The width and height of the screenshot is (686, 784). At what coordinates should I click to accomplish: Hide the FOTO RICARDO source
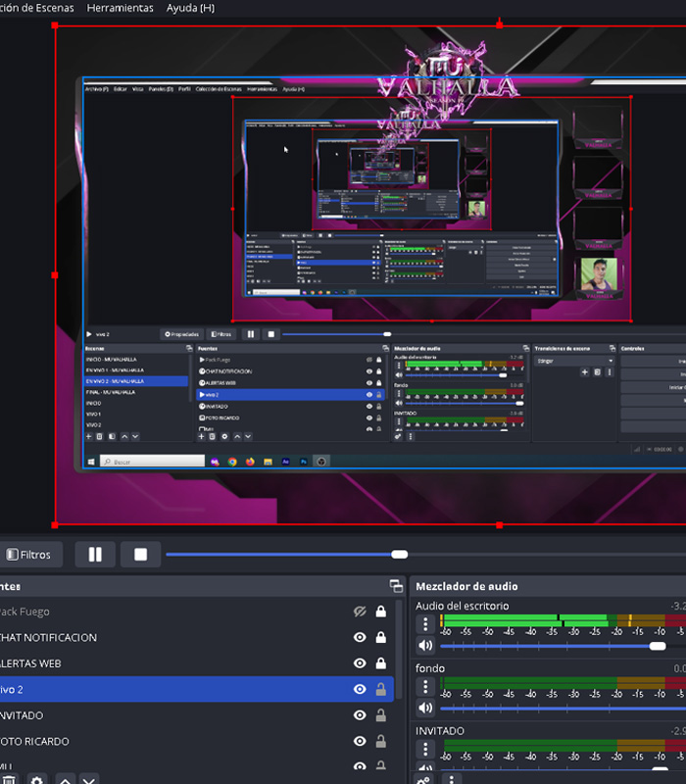[x=360, y=742]
